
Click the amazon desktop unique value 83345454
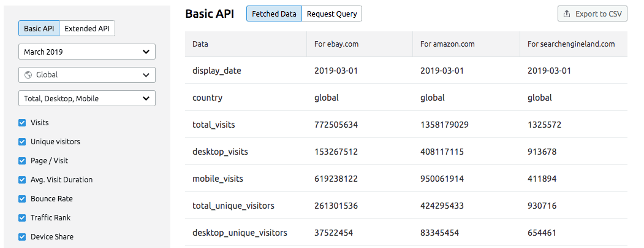pos(439,233)
